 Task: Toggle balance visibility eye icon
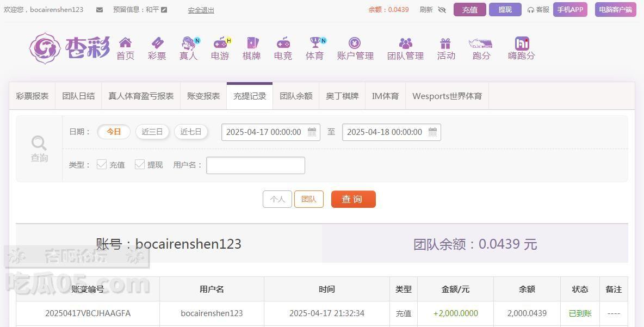click(442, 10)
